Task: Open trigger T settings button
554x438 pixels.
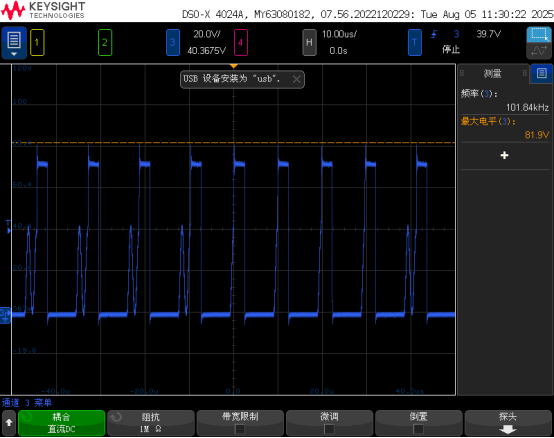Action: [x=415, y=43]
